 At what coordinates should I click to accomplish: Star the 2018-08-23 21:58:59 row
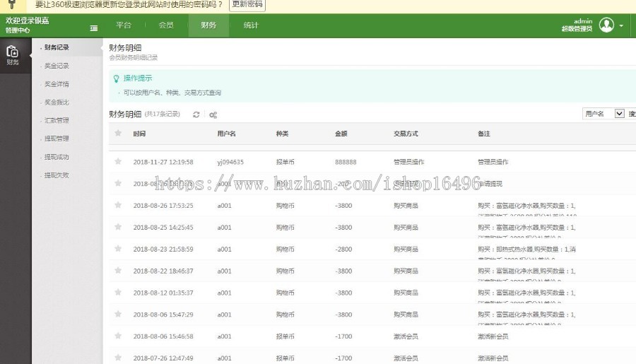(x=118, y=248)
